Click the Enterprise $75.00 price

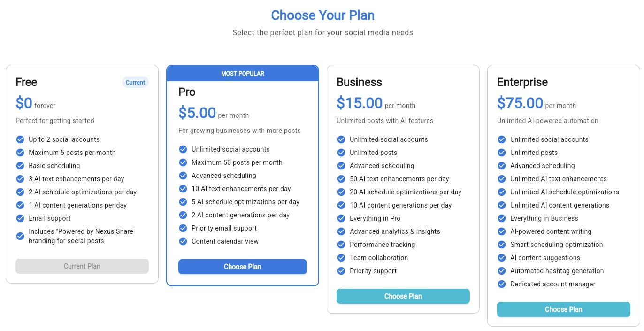pyautogui.click(x=520, y=103)
